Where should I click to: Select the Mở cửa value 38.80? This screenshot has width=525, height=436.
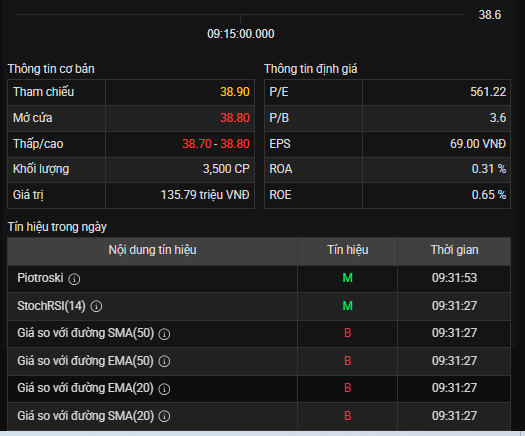[235, 118]
